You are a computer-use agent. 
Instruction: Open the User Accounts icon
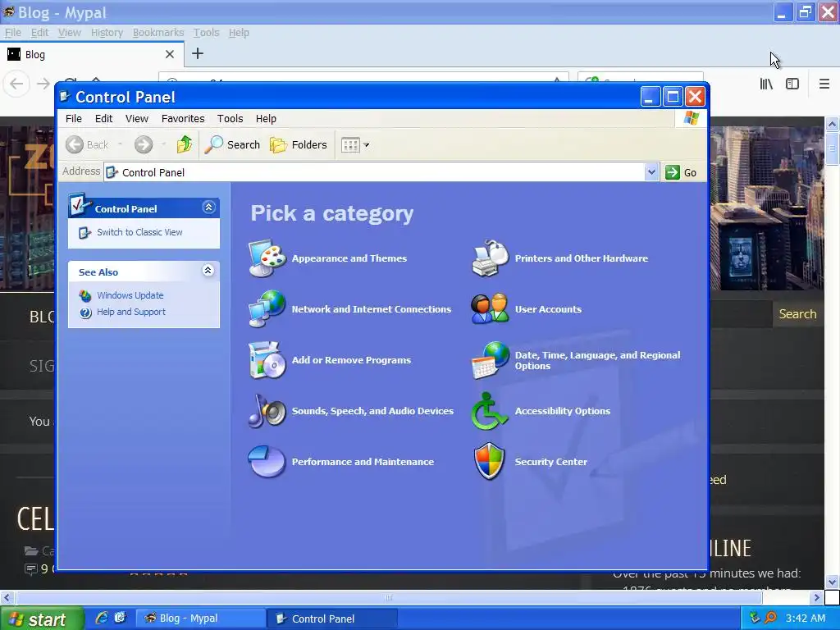pyautogui.click(x=490, y=309)
